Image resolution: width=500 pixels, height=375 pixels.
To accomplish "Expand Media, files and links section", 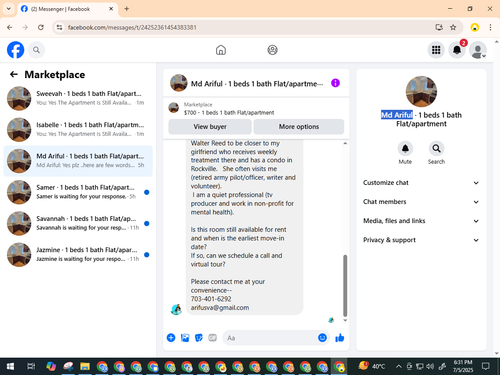I will tap(421, 221).
